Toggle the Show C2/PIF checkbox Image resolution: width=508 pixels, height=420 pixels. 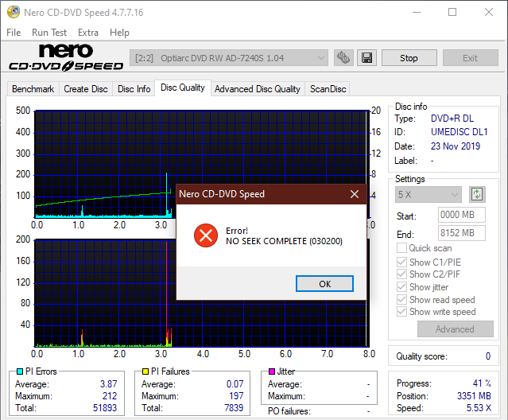401,274
